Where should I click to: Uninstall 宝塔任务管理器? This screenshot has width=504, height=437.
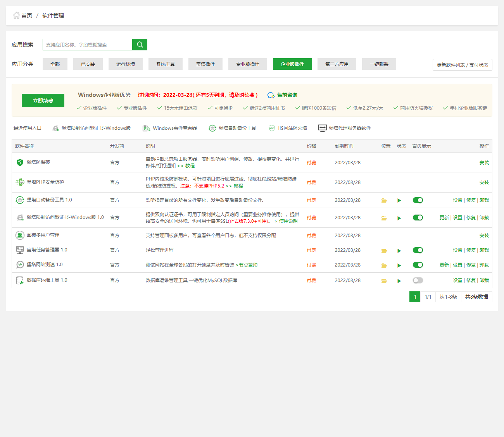click(x=484, y=250)
